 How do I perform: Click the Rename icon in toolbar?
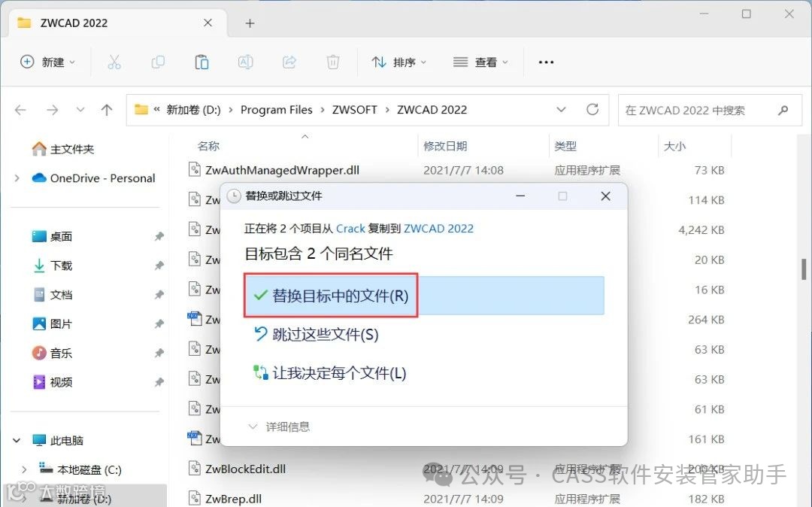pyautogui.click(x=245, y=62)
